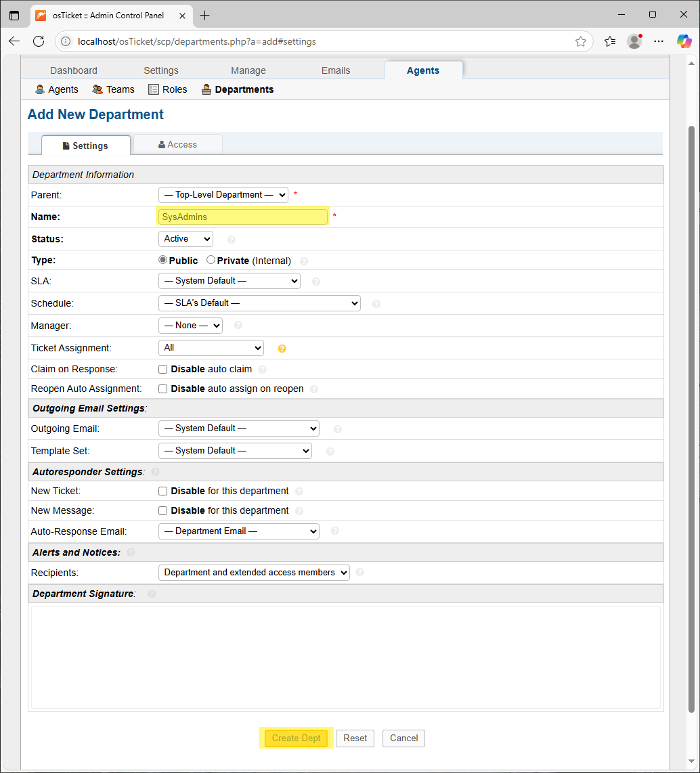The image size is (700, 773).
Task: Open the Teams sub-navigation link
Action: click(x=113, y=89)
